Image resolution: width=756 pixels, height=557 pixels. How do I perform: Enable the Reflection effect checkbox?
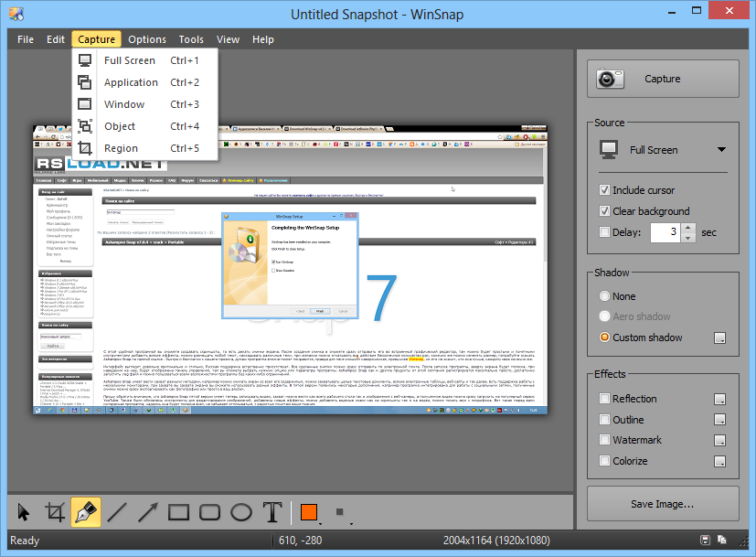pos(604,399)
